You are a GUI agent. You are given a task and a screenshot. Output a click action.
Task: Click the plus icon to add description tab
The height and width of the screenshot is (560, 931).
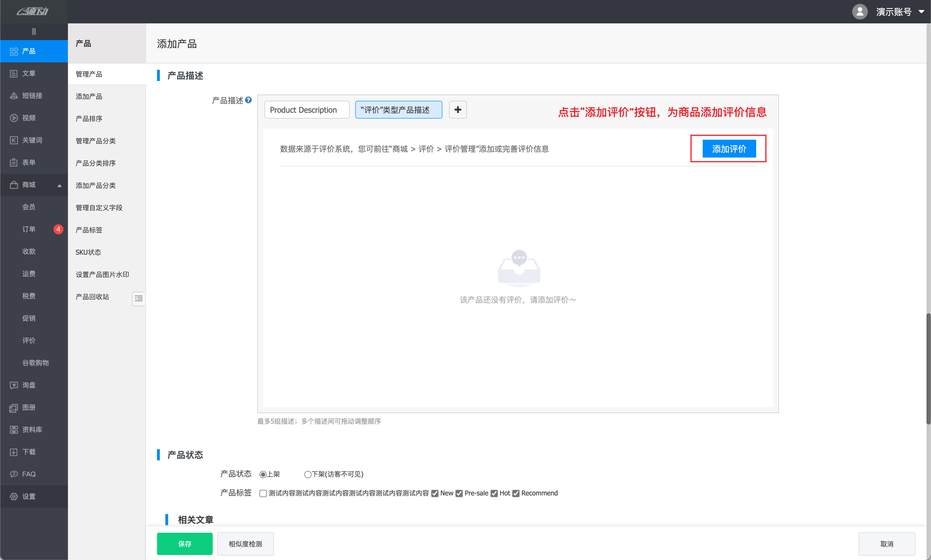click(457, 110)
